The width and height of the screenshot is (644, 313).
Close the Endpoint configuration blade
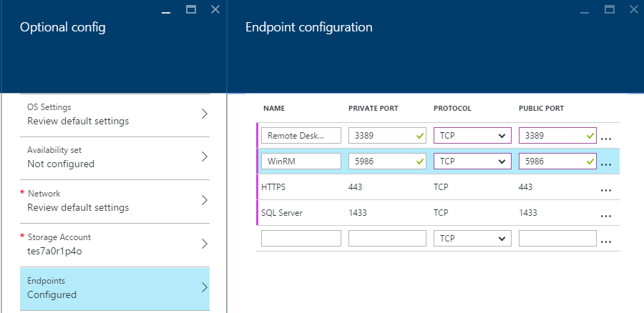coord(633,9)
